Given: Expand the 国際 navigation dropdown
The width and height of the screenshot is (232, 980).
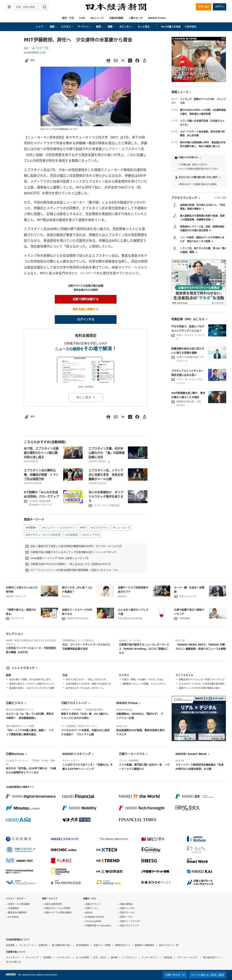Looking at the screenshot, I should (111, 27).
